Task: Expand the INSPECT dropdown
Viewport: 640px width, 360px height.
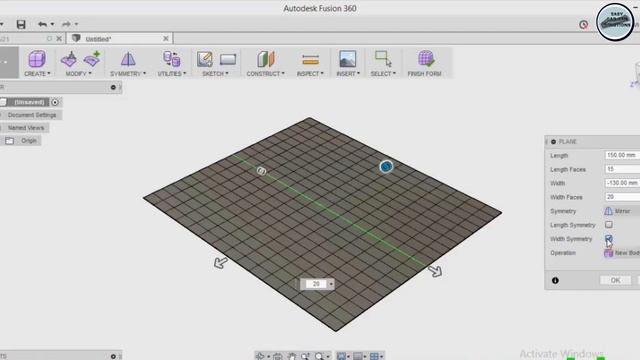Action: (310, 74)
